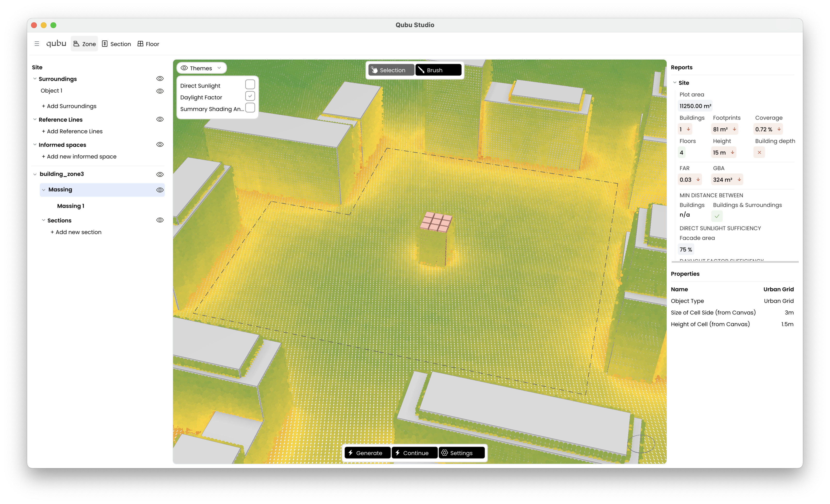Enable the Direct Sunlight checkbox

tap(250, 84)
